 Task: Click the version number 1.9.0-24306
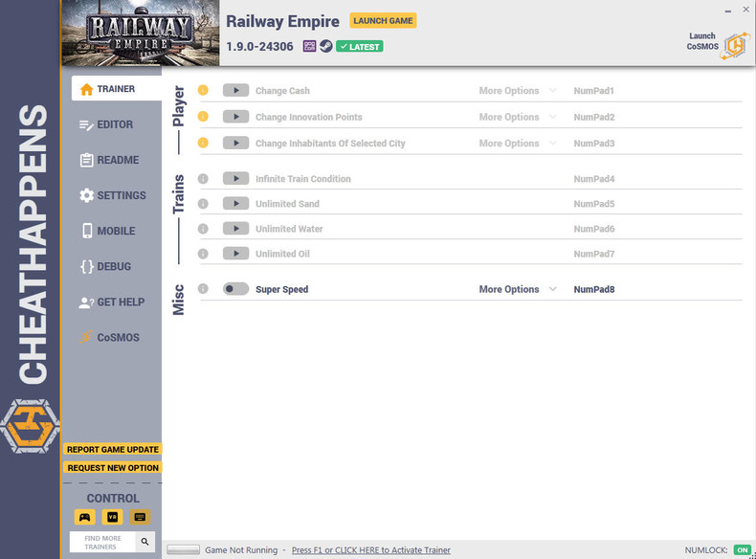(259, 47)
